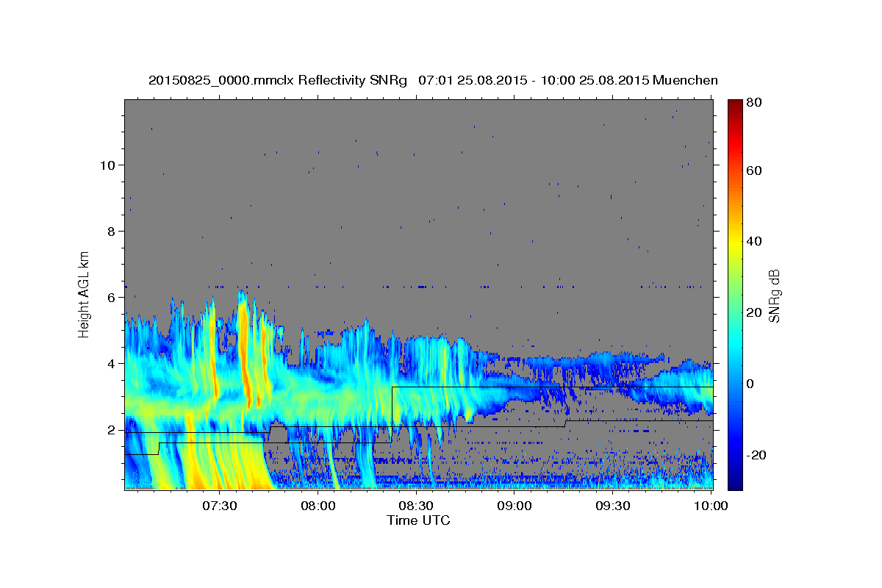882x588 pixels.
Task: Click the height tick label 2
Action: click(x=110, y=430)
